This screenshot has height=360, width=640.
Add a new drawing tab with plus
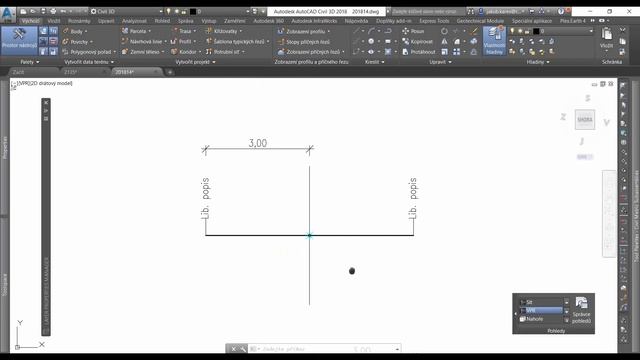click(x=170, y=72)
